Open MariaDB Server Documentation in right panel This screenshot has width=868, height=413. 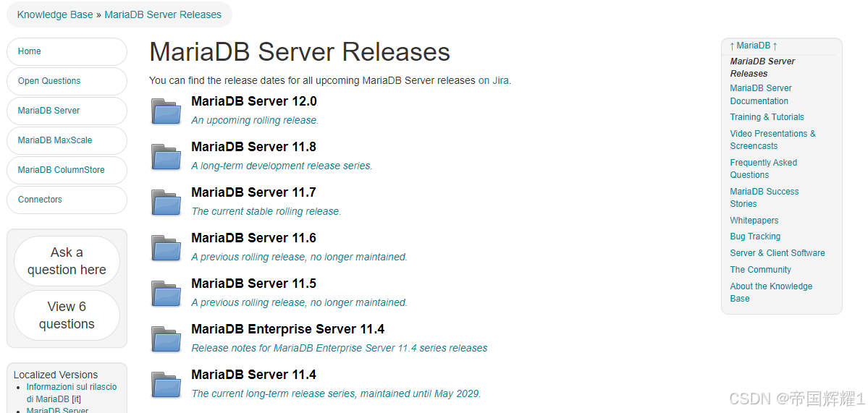coord(761,95)
